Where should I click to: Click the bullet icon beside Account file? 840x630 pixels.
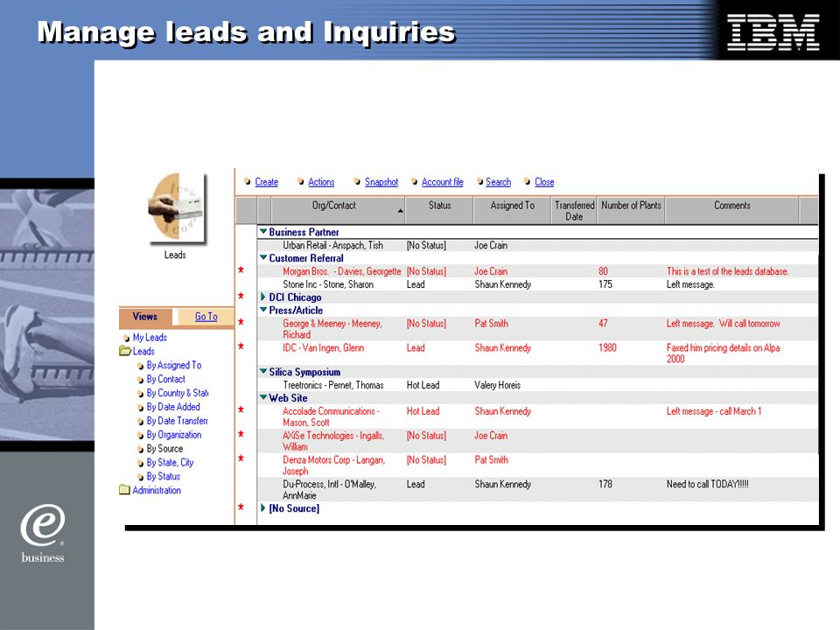point(414,182)
